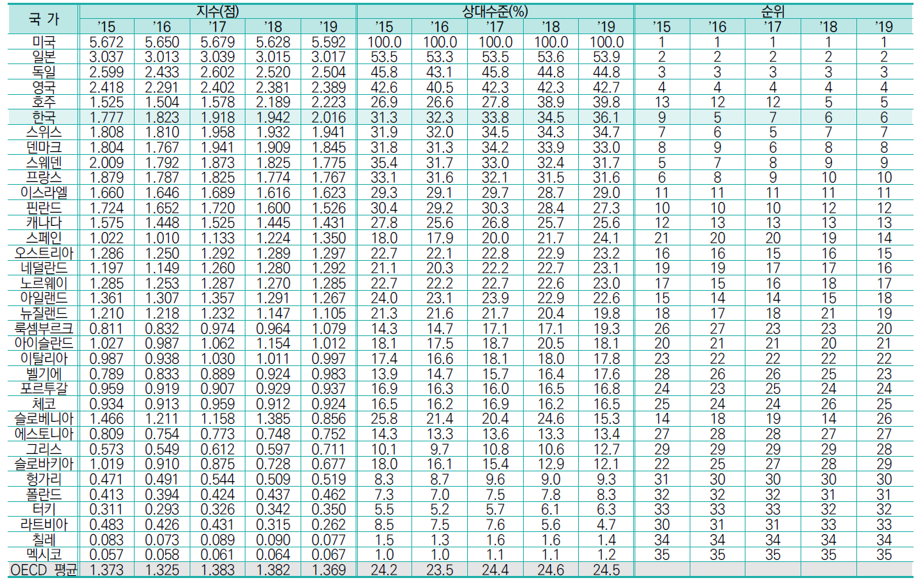Click the 핀란드 country cell
924x585 pixels.
pyautogui.click(x=43, y=208)
